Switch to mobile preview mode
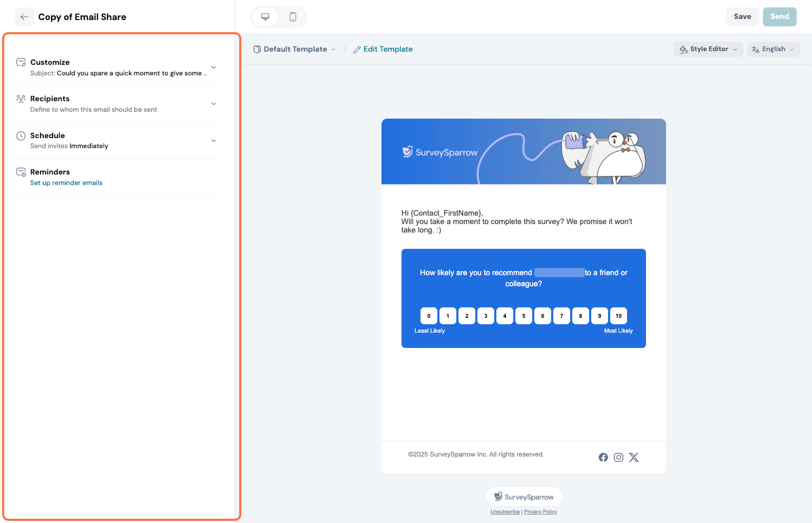The height and width of the screenshot is (523, 812). (293, 17)
